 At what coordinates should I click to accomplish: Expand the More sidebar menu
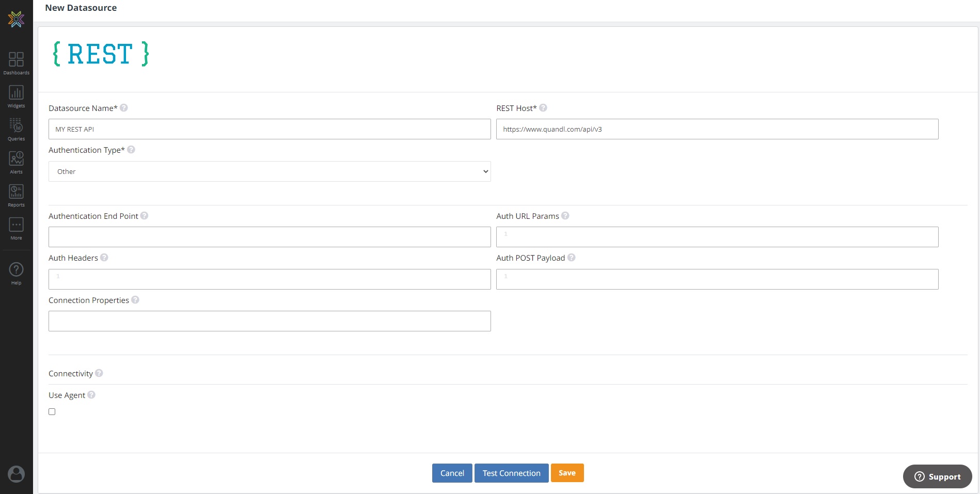(16, 228)
